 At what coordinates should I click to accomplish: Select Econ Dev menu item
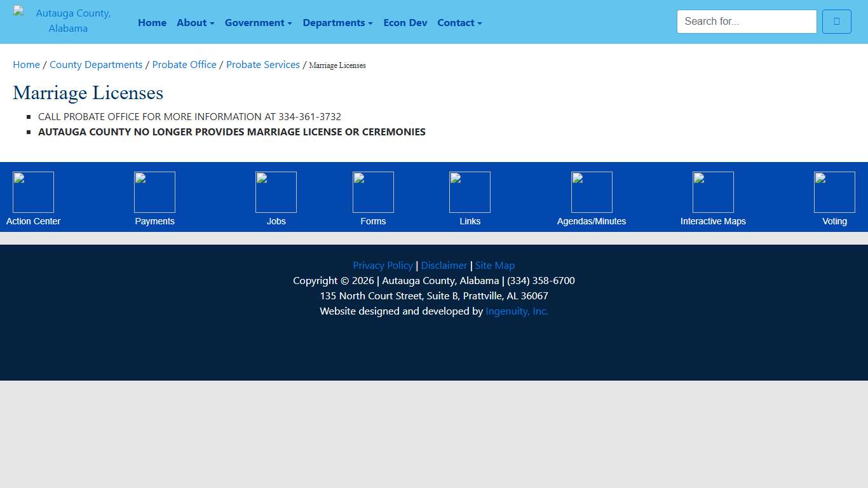(405, 23)
